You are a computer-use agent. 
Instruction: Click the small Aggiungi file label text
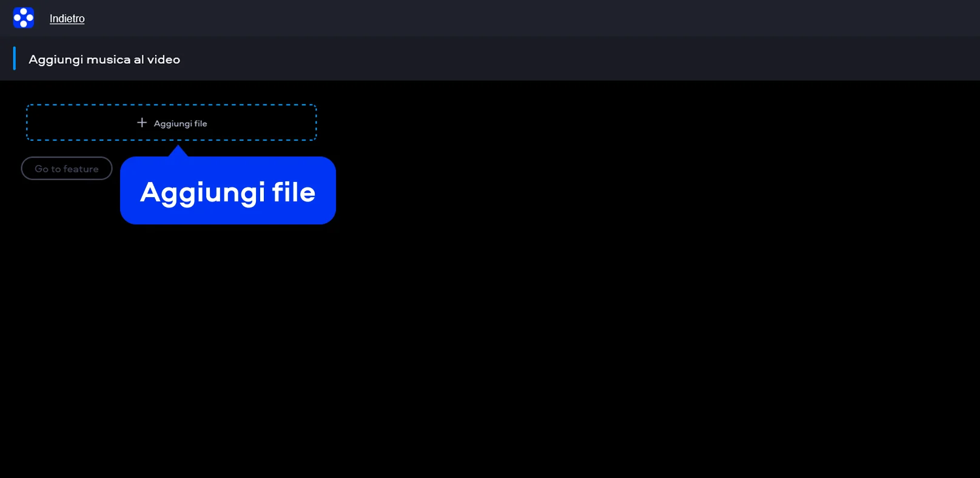coord(180,124)
